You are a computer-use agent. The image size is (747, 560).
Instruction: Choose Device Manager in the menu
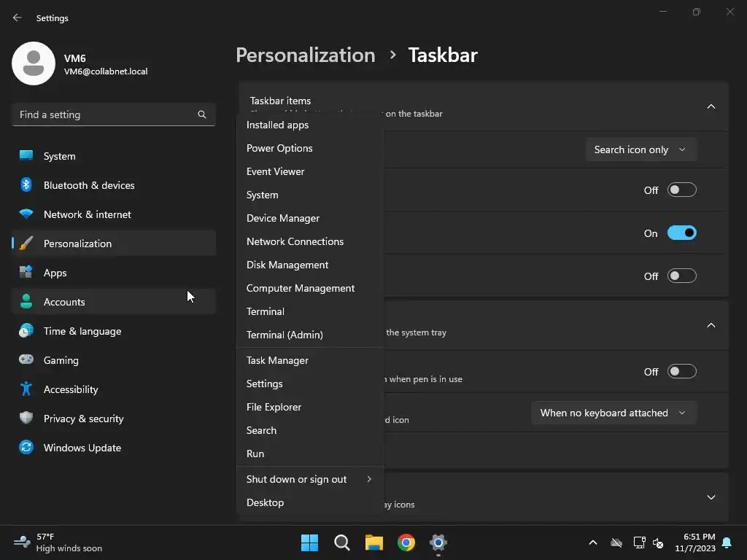point(309,218)
